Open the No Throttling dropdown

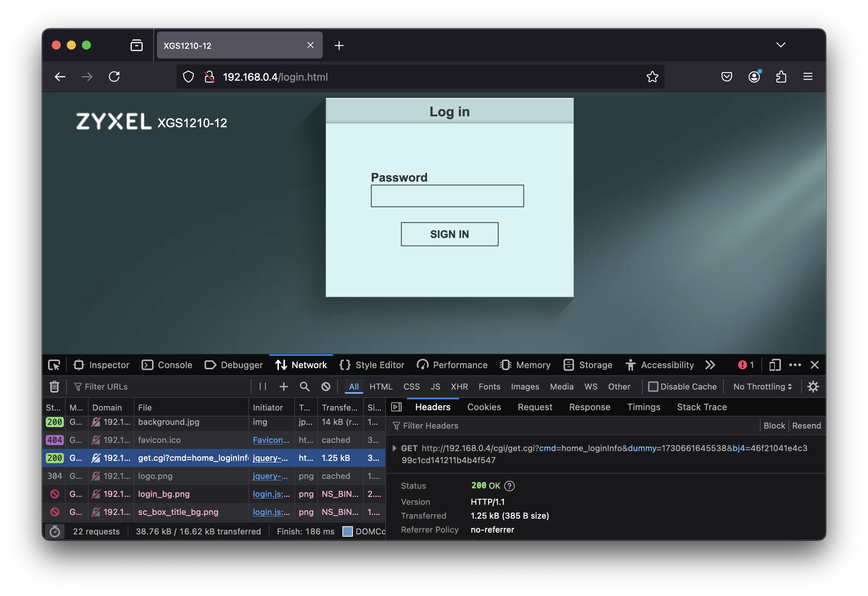(762, 387)
